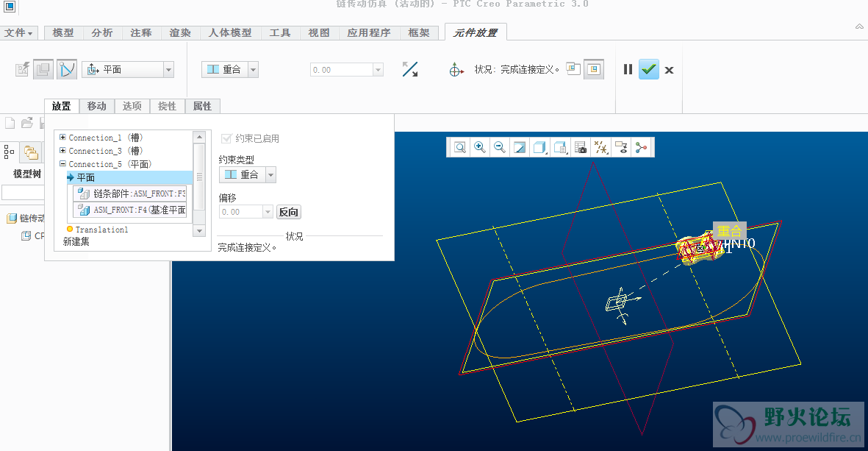Collapse the ribbon with the chevron
Image resolution: width=868 pixels, height=451 pixels.
(x=859, y=26)
